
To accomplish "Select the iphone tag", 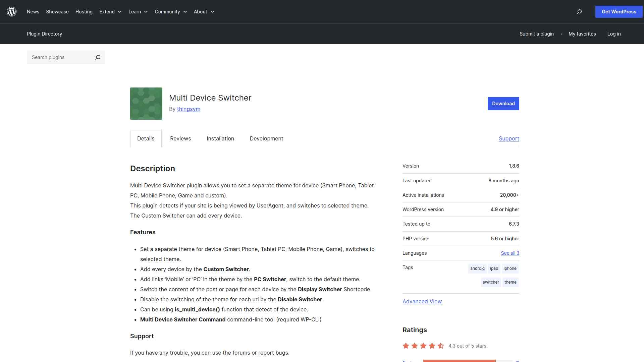I will pyautogui.click(x=510, y=268).
